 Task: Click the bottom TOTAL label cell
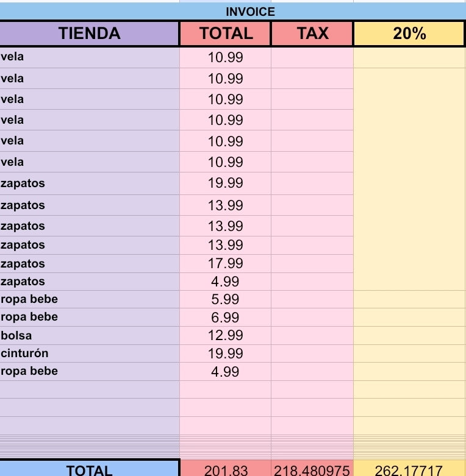tap(89, 469)
